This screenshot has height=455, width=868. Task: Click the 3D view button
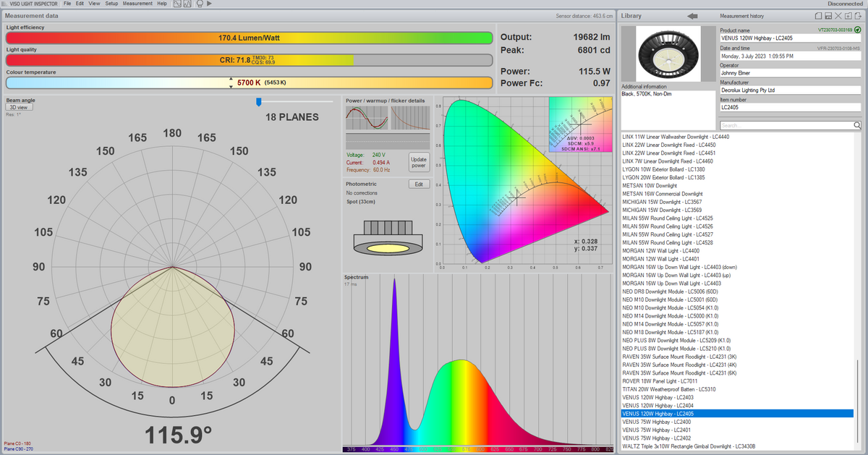(x=19, y=107)
